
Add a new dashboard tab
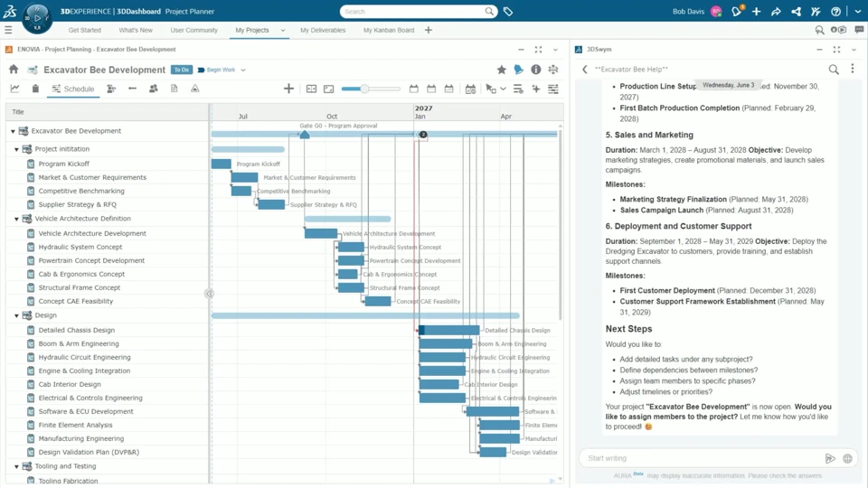[428, 30]
